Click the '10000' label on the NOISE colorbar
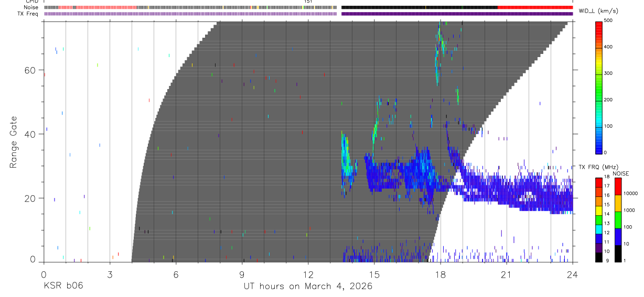The height and width of the screenshot is (297, 644). point(631,193)
